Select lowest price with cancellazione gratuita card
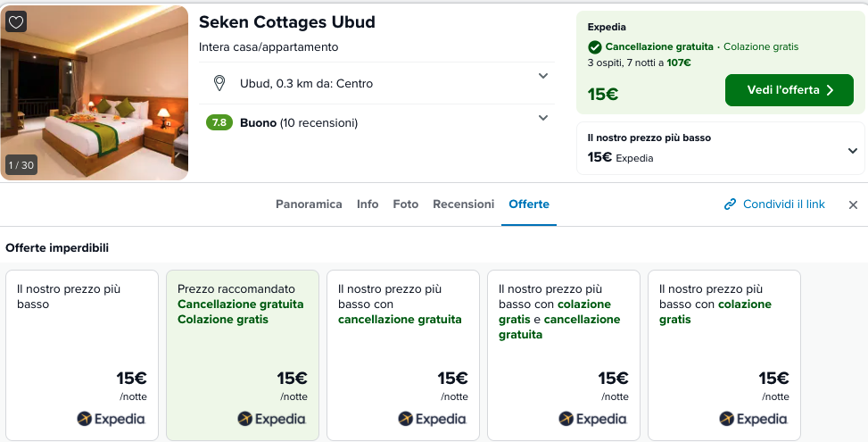The height and width of the screenshot is (442, 868). 403,355
